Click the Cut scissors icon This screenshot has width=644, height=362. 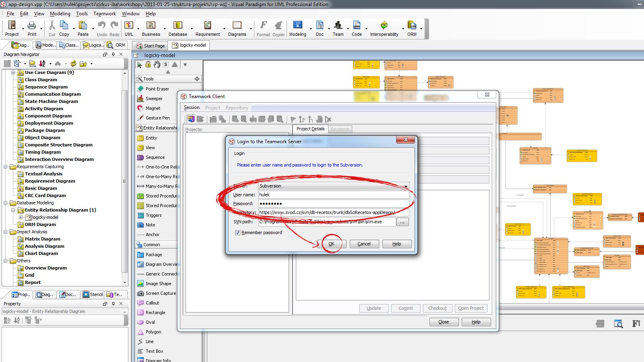[x=52, y=25]
